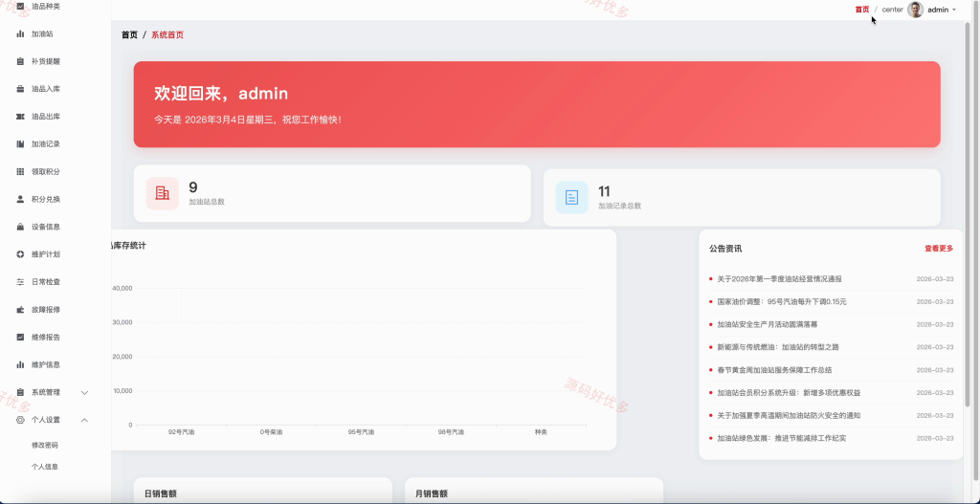Click the 维护信息 bar-chart icon
Image resolution: width=980 pixels, height=504 pixels.
click(20, 364)
